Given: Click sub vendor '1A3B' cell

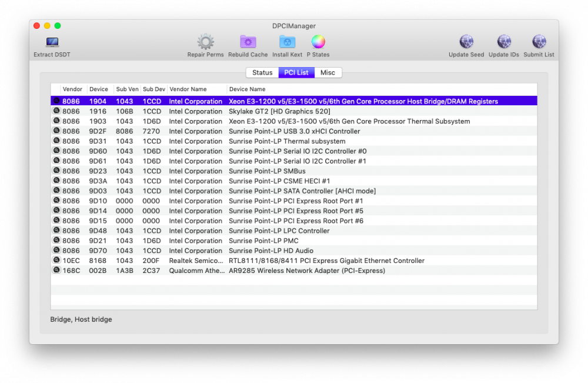Looking at the screenshot, I should point(125,271).
